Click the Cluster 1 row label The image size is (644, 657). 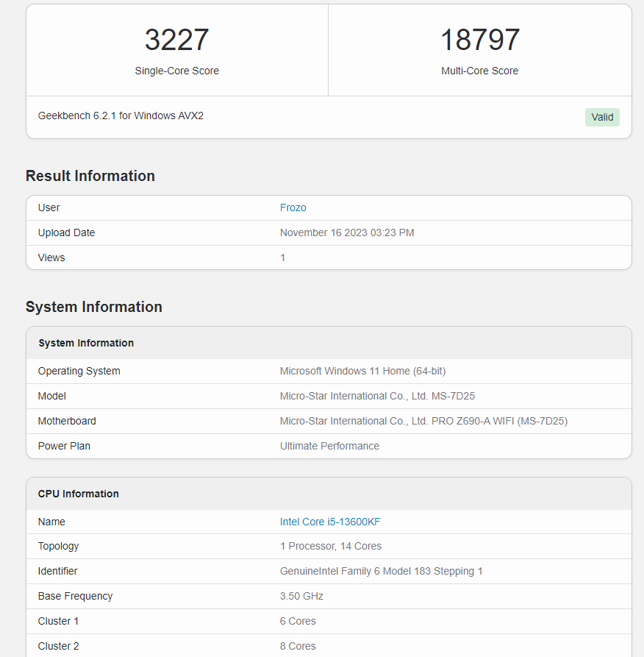58,621
